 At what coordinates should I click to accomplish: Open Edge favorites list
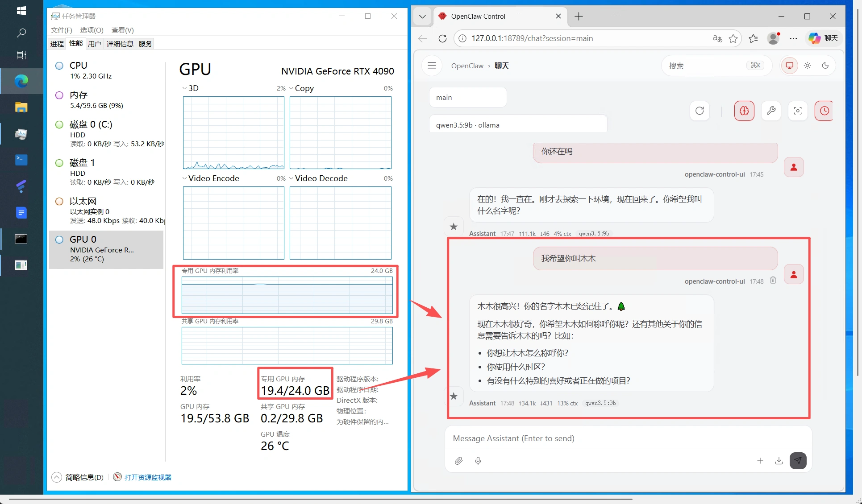pyautogui.click(x=754, y=38)
